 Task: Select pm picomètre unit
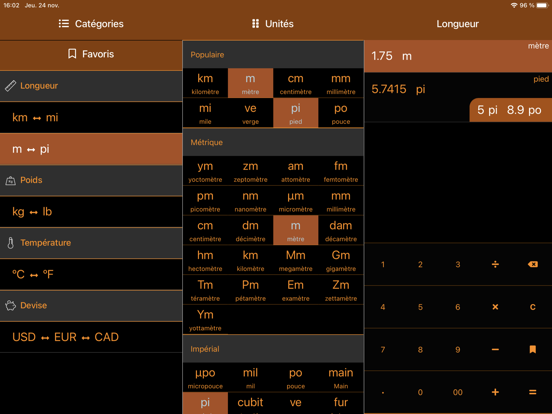(205, 200)
